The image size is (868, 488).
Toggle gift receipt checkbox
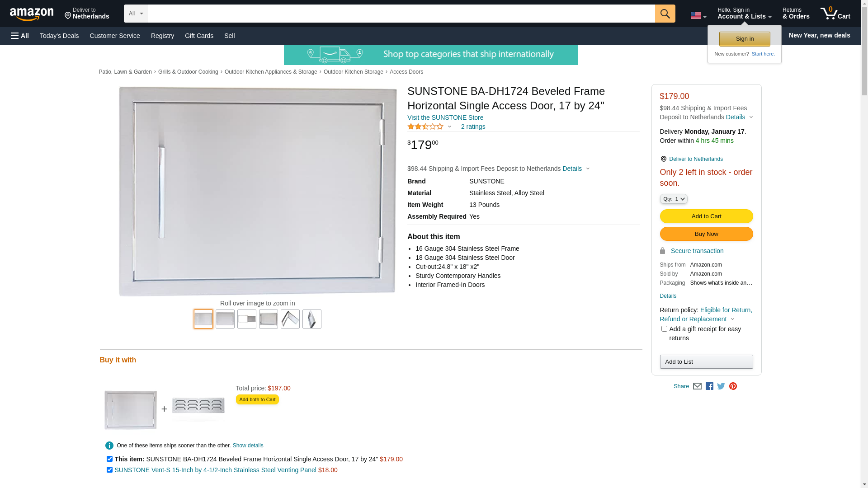click(x=664, y=329)
